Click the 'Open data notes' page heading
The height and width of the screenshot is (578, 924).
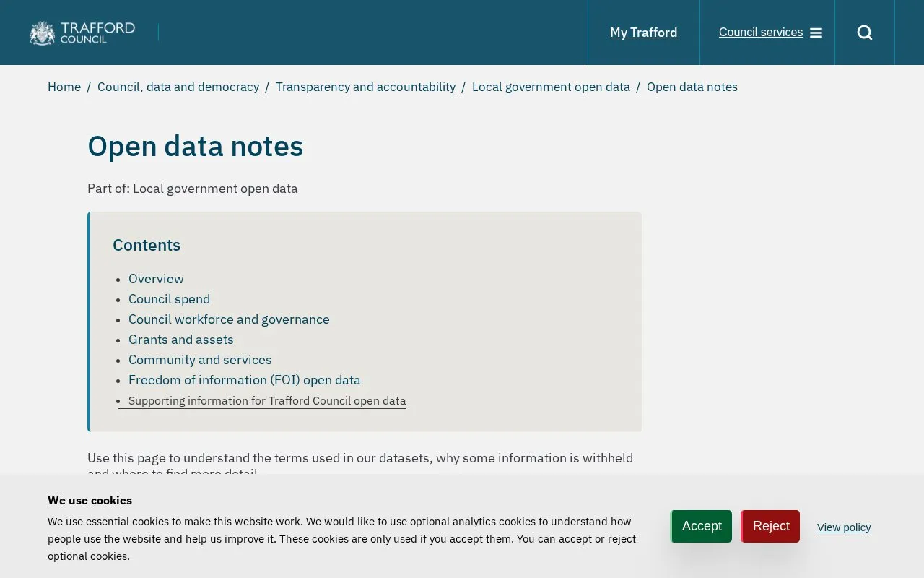click(x=196, y=146)
